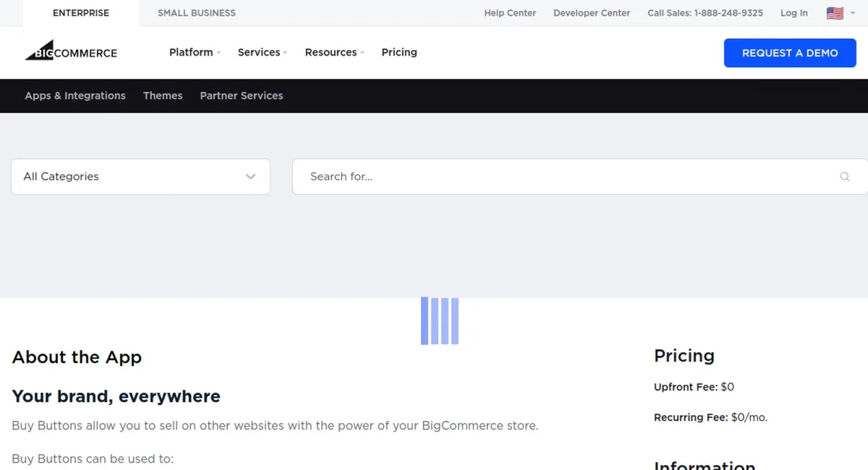This screenshot has width=868, height=470.
Task: Click the Log In link
Action: click(x=794, y=13)
